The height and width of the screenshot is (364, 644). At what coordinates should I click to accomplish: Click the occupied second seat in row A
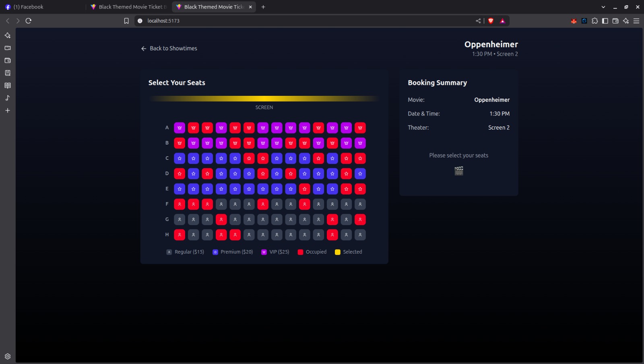[194, 128]
